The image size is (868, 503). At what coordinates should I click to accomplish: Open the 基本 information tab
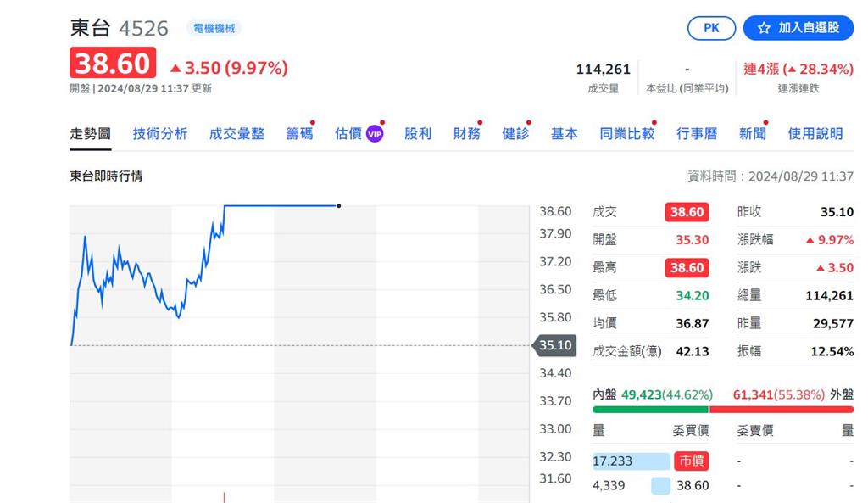(564, 133)
